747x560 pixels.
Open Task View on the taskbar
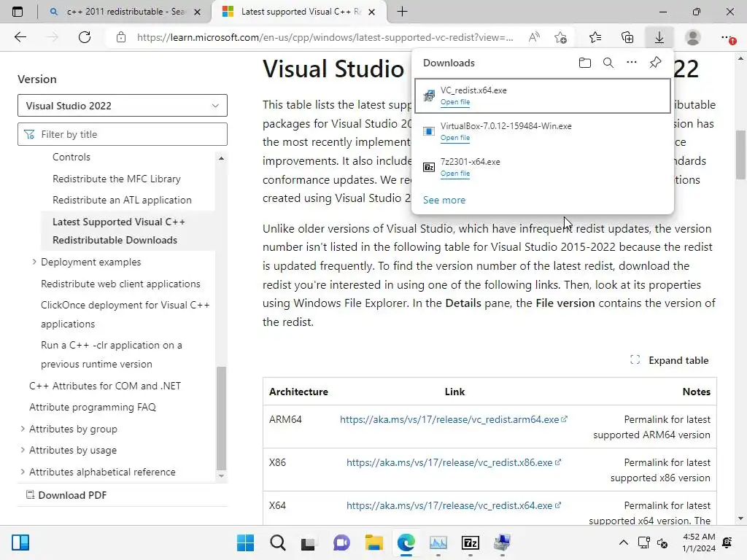pyautogui.click(x=309, y=542)
